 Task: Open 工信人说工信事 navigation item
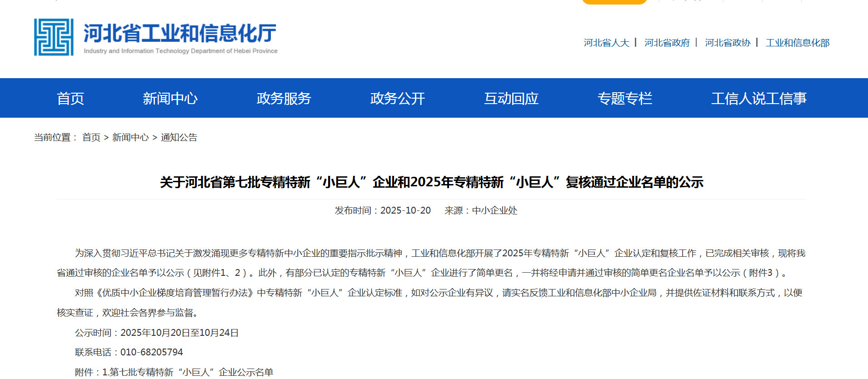point(758,98)
